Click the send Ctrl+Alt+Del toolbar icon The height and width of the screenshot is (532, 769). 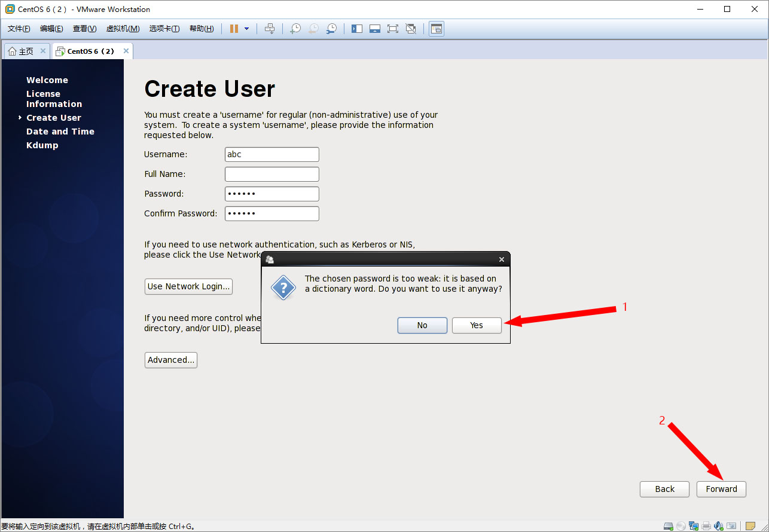[x=270, y=29]
